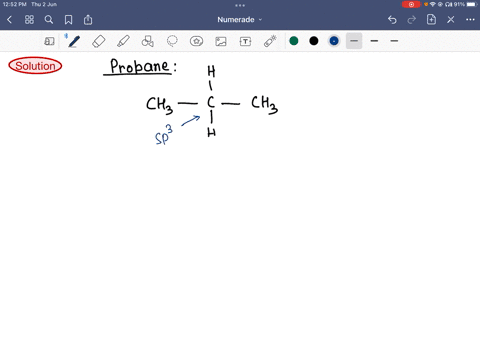Image resolution: width=480 pixels, height=360 pixels.
Task: Select the Highlighter tool
Action: (123, 41)
